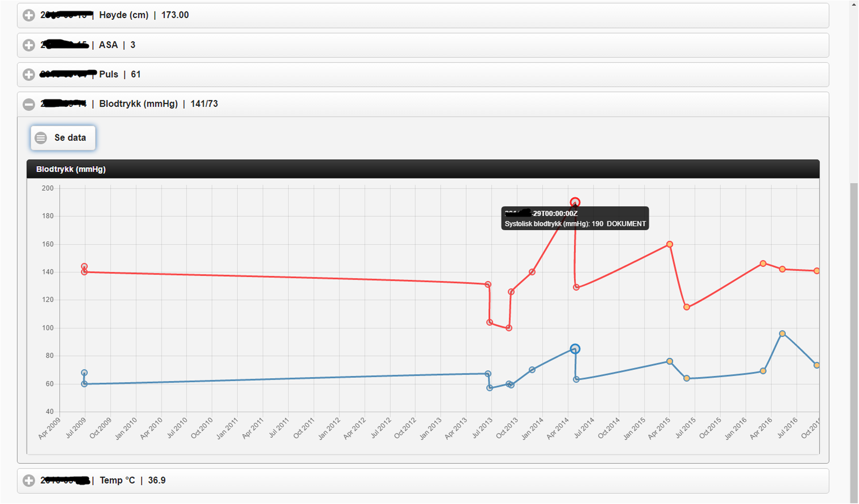Viewport: 859px width, 504px height.
Task: Select the first systolic point at 144
Action: (84, 267)
